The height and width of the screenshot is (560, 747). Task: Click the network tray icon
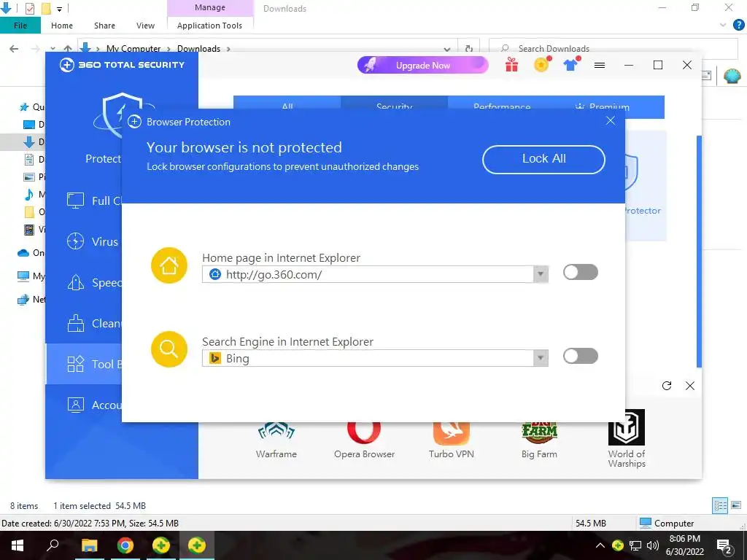(635, 545)
